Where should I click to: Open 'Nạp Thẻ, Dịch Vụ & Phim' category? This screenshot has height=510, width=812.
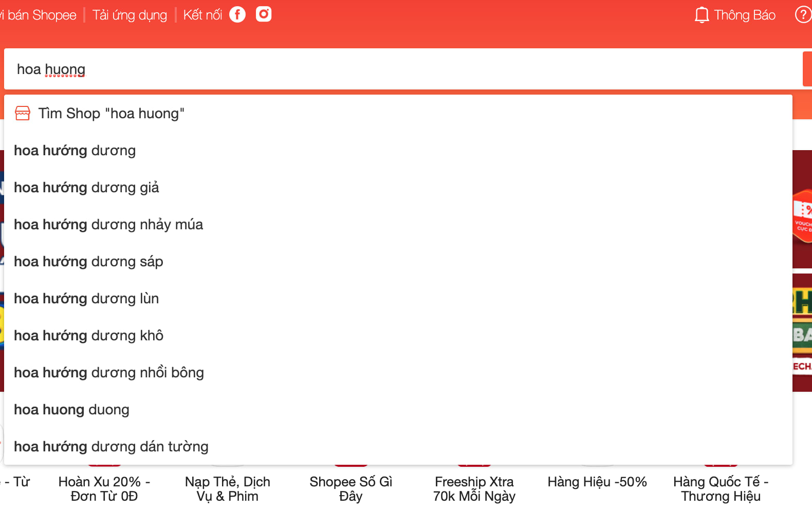[228, 488]
